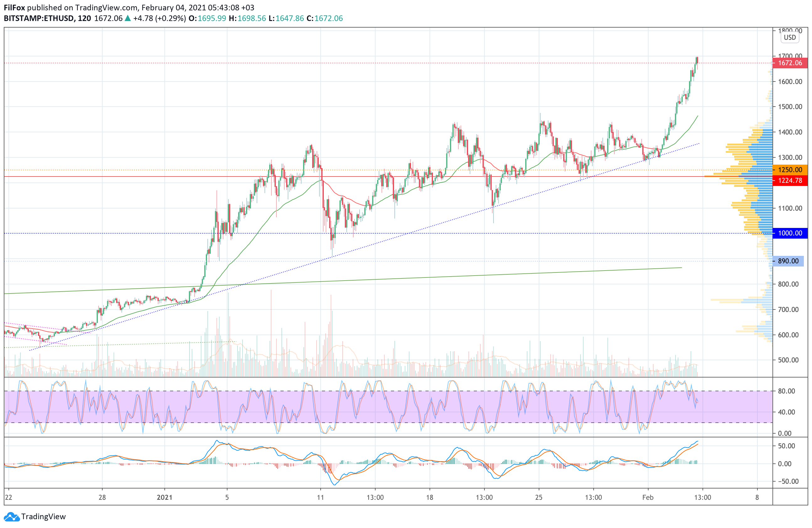
Task: Select the red 1672.06 current price label
Action: [790, 63]
